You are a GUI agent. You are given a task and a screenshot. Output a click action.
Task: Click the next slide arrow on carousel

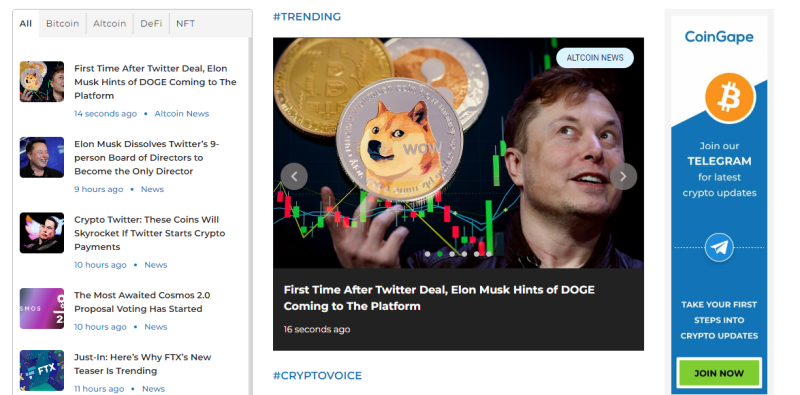coord(623,177)
